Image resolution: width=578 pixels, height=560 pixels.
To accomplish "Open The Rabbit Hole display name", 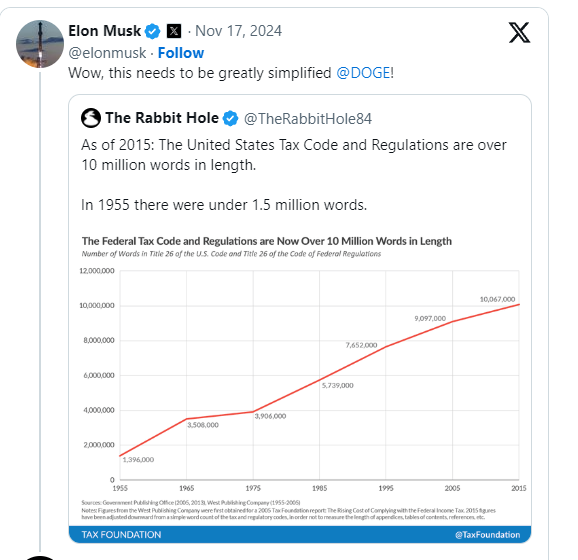I will click(x=162, y=118).
